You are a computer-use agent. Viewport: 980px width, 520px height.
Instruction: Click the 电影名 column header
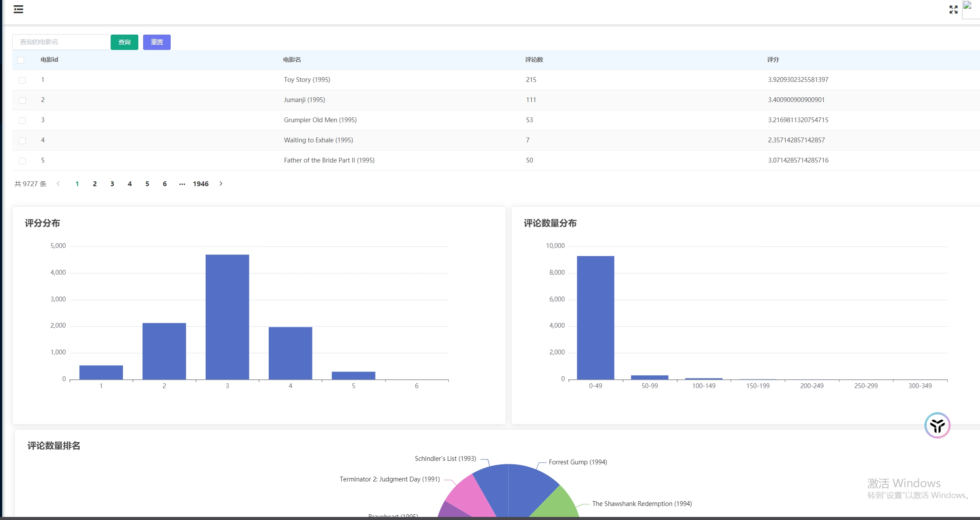pos(292,60)
